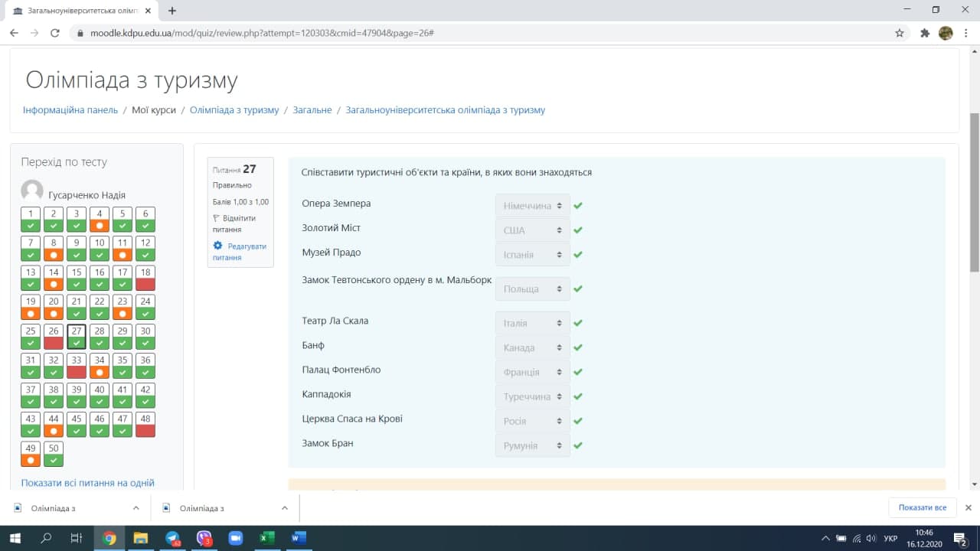Click Гусарченко Надія user avatar
This screenshot has width=980, height=551.
[x=32, y=191]
